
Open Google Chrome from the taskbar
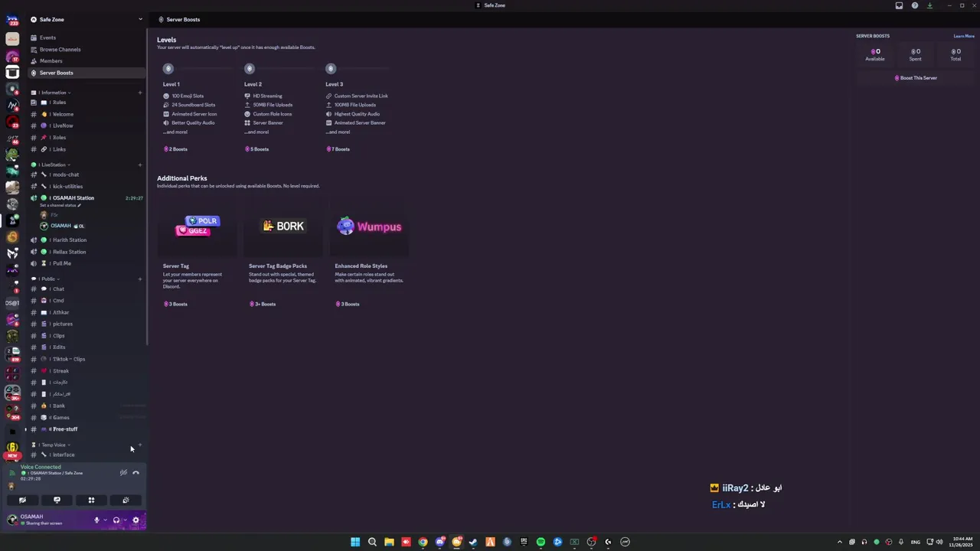pos(423,542)
